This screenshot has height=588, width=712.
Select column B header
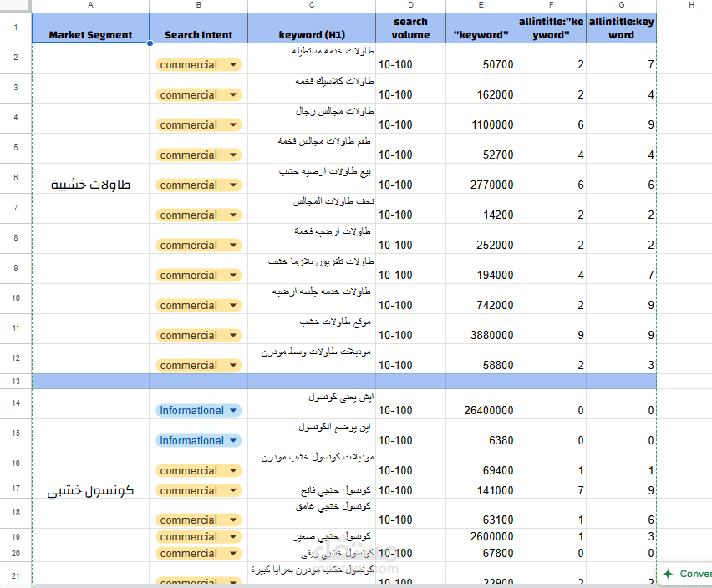click(198, 5)
